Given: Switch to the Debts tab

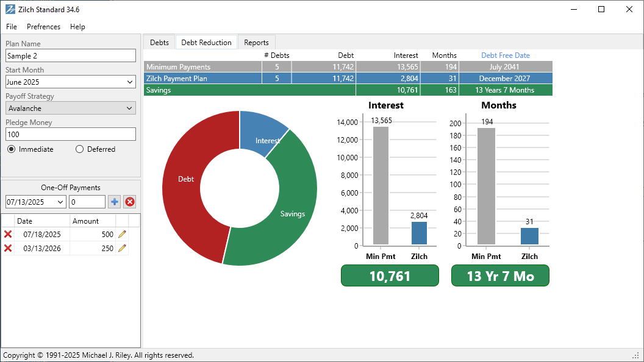Looking at the screenshot, I should (159, 43).
